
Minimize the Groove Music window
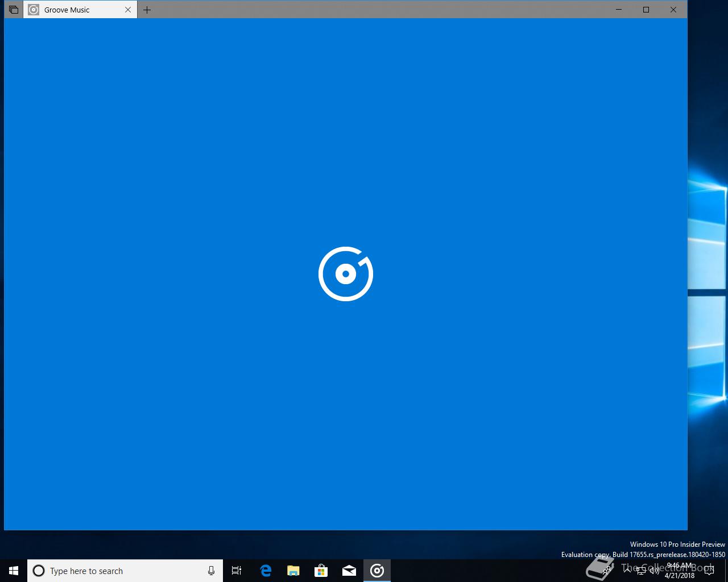click(x=619, y=10)
